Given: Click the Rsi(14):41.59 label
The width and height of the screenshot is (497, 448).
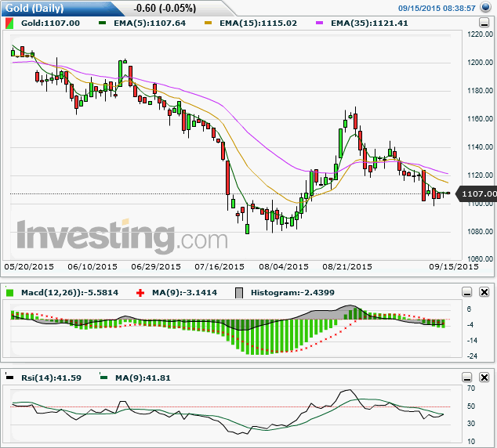Looking at the screenshot, I should pos(51,378).
